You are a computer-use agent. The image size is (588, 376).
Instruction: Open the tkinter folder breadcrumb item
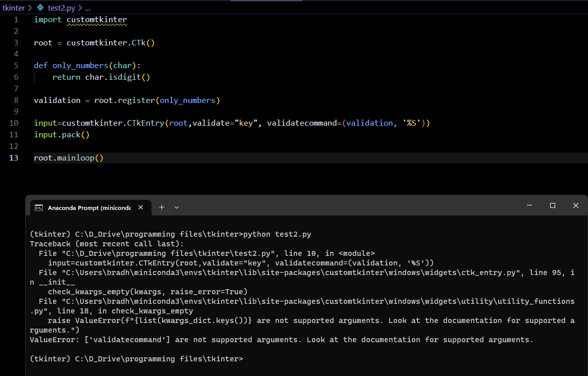point(13,8)
